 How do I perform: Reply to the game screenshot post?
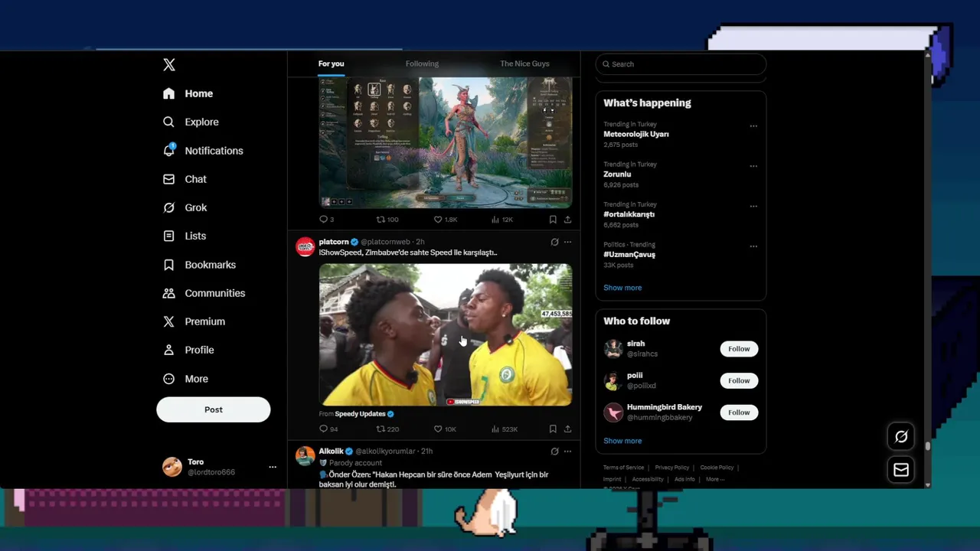[x=326, y=220]
